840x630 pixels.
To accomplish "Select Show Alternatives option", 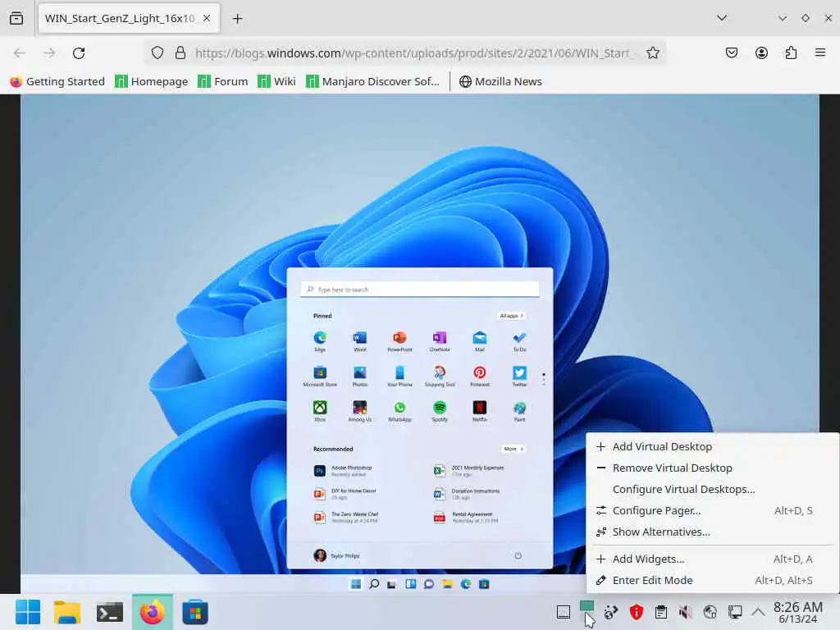I will click(x=713, y=532).
